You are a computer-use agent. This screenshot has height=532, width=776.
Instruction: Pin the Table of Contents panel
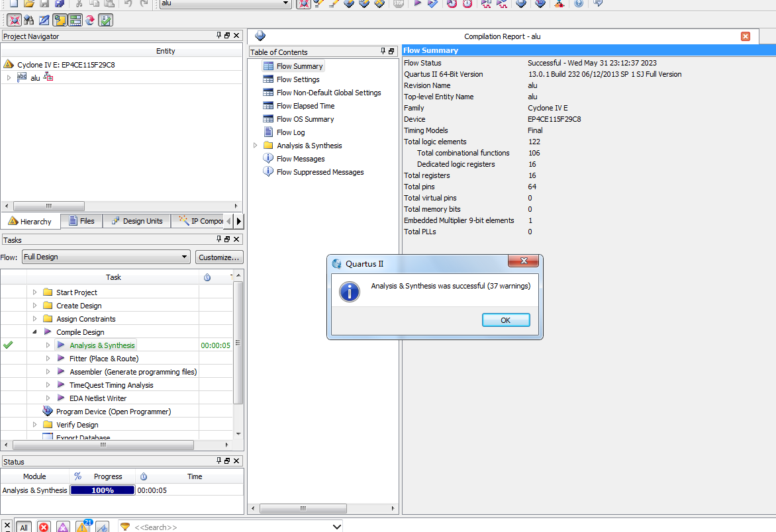click(x=383, y=52)
